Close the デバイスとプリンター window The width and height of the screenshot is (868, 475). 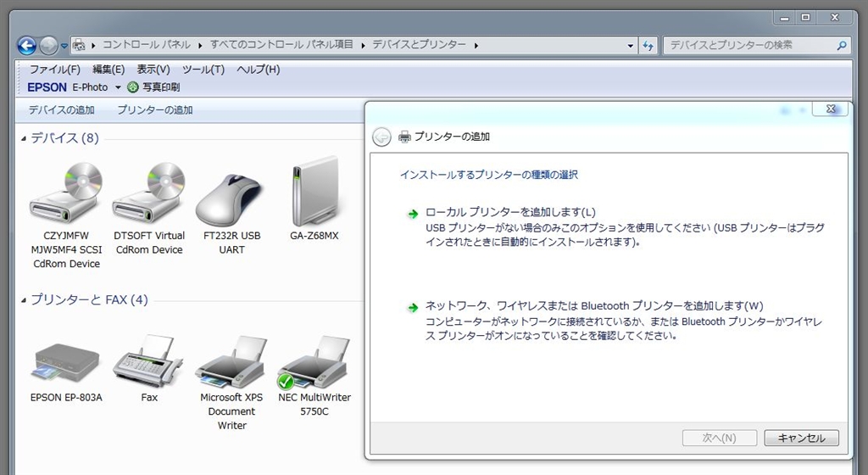(835, 19)
